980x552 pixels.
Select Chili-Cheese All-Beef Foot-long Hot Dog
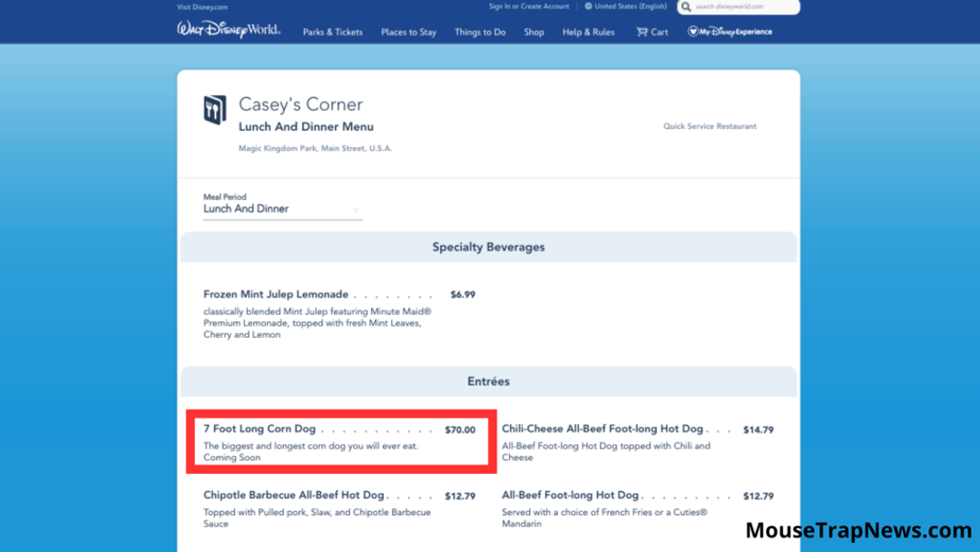pyautogui.click(x=603, y=429)
